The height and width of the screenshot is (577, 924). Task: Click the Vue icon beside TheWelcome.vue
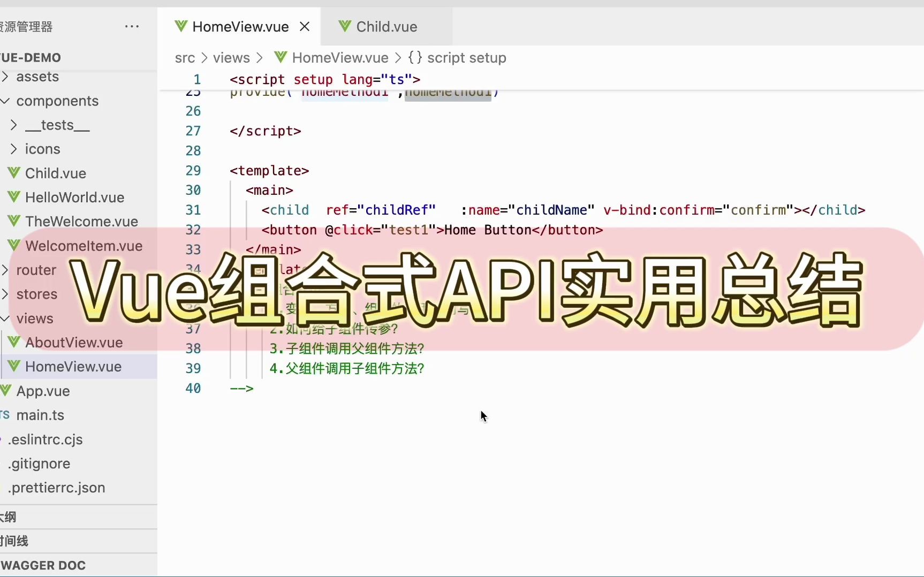(14, 221)
